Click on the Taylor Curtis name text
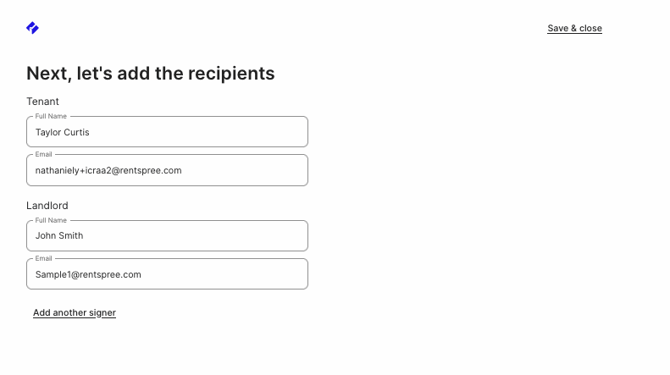This screenshot has width=670, height=375. coord(62,132)
